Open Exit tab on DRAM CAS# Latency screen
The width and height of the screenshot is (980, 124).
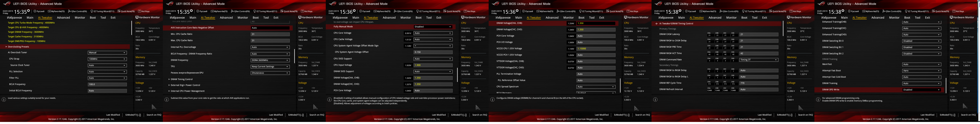click(764, 17)
